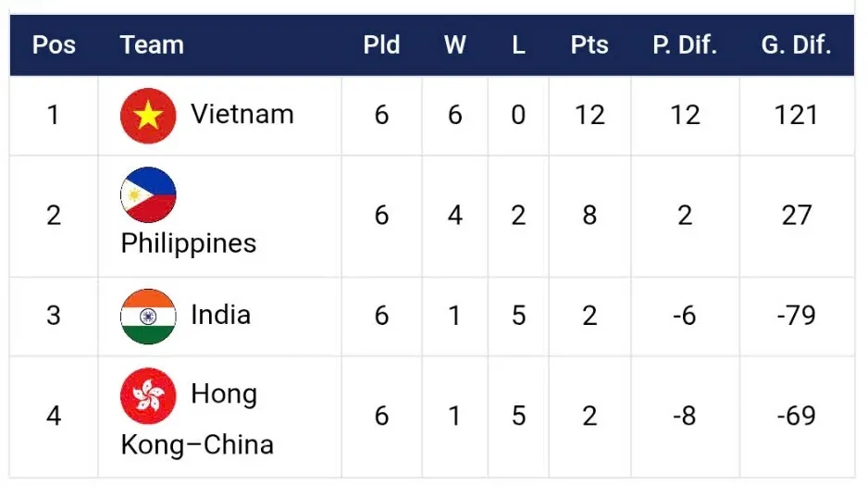
Task: Open the Philippines team name link
Action: point(189,243)
